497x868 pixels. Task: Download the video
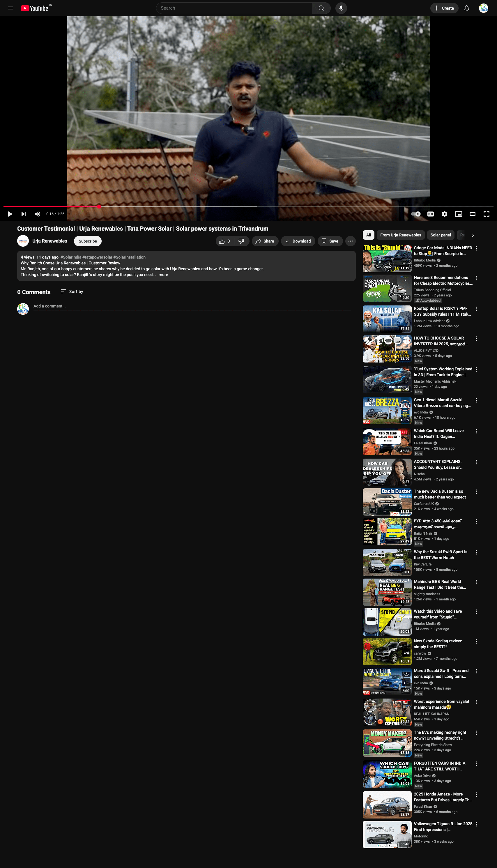298,241
